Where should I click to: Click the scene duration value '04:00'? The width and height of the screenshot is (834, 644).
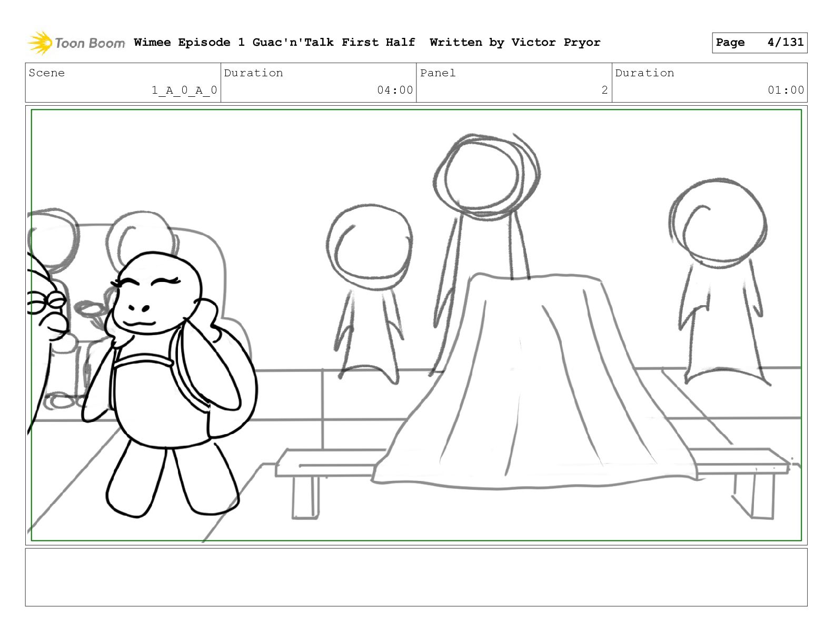pyautogui.click(x=395, y=90)
